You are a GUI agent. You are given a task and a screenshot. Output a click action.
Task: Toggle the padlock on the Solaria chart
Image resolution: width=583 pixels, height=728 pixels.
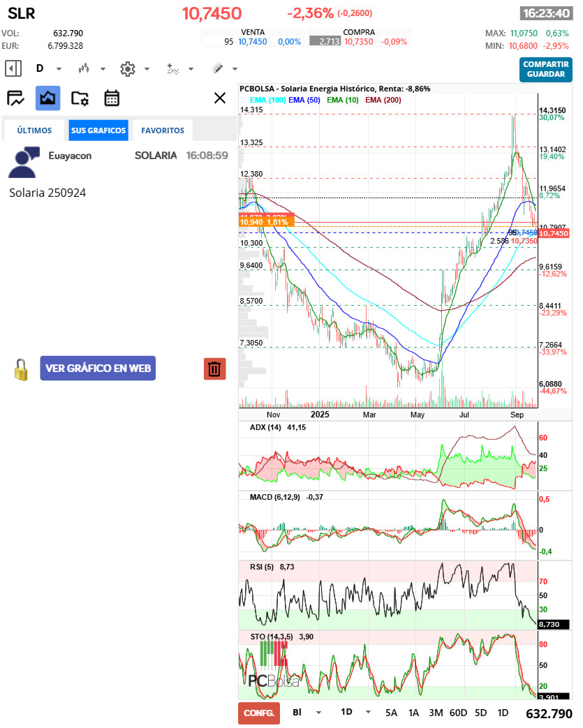[22, 369]
